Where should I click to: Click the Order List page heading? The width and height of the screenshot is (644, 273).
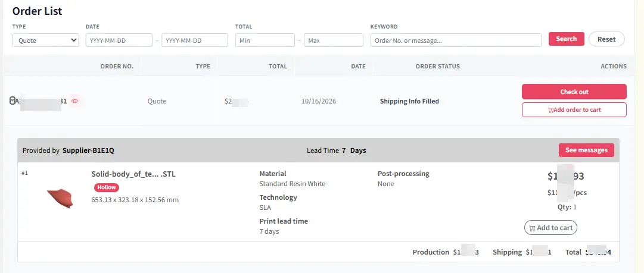[38, 11]
